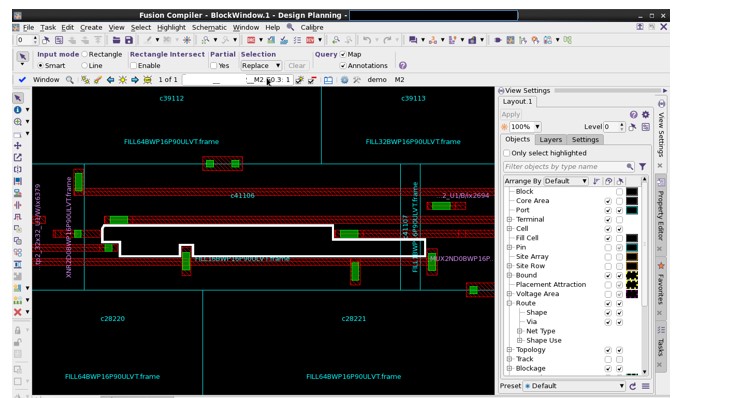Switch to the Layers tab

click(550, 139)
